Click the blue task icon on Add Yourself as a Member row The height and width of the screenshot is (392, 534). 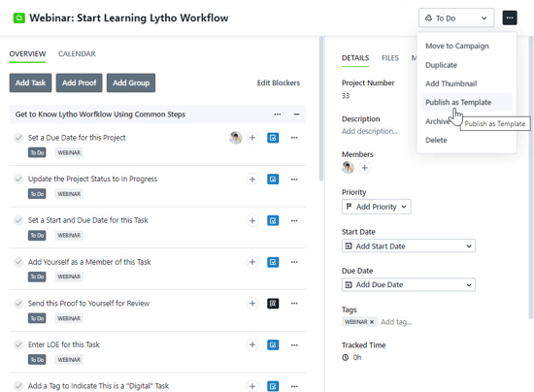click(x=273, y=262)
